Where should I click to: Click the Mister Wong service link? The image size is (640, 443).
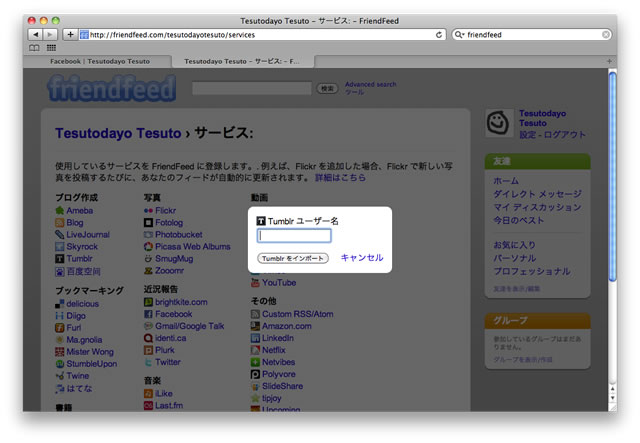(x=90, y=352)
